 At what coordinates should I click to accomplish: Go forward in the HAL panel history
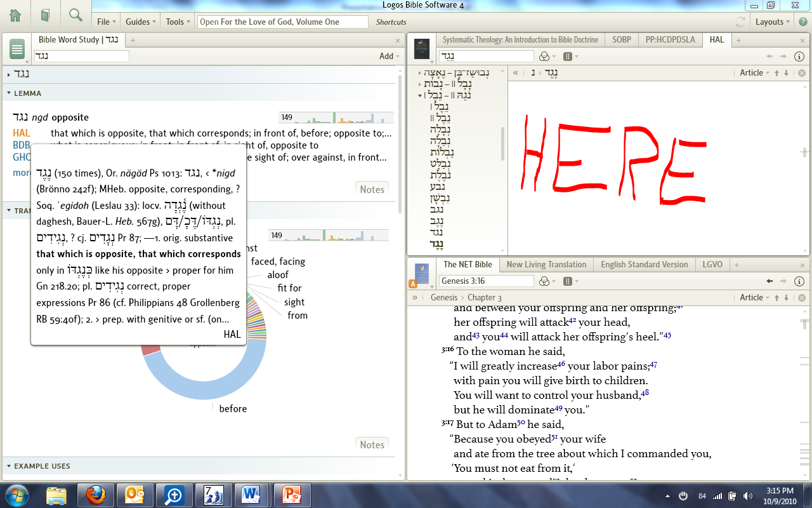point(785,56)
